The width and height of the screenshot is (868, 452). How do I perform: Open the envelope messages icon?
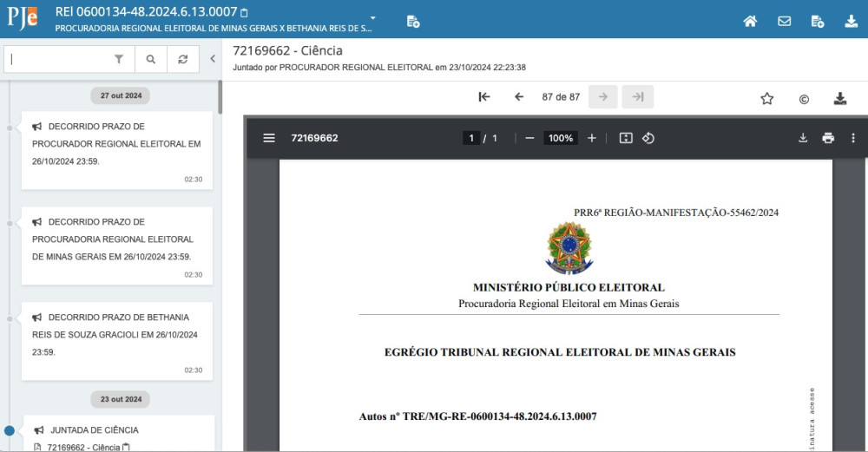(784, 21)
